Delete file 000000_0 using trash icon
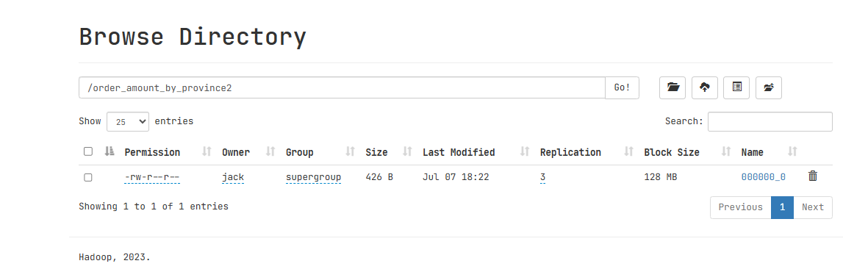Image resolution: width=868 pixels, height=269 pixels. (813, 176)
